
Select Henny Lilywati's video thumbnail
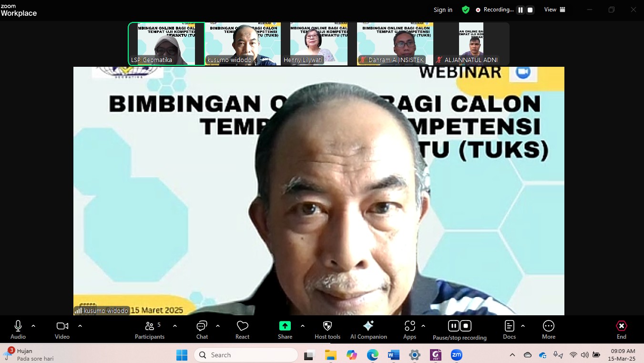318,44
